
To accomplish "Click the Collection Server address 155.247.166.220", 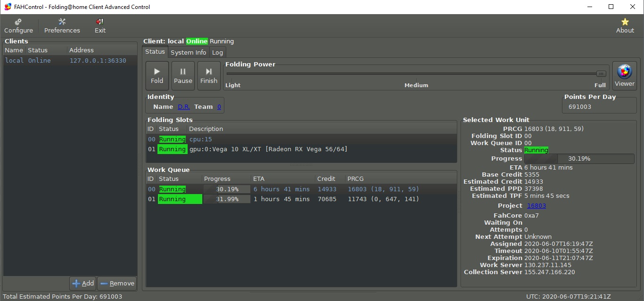I will point(550,272).
